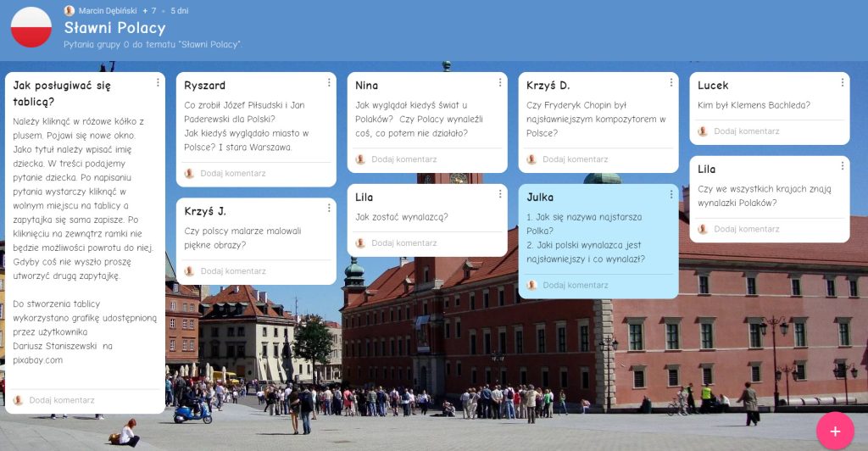
Task: Select the 'Ryszard' card title
Action: pos(205,86)
